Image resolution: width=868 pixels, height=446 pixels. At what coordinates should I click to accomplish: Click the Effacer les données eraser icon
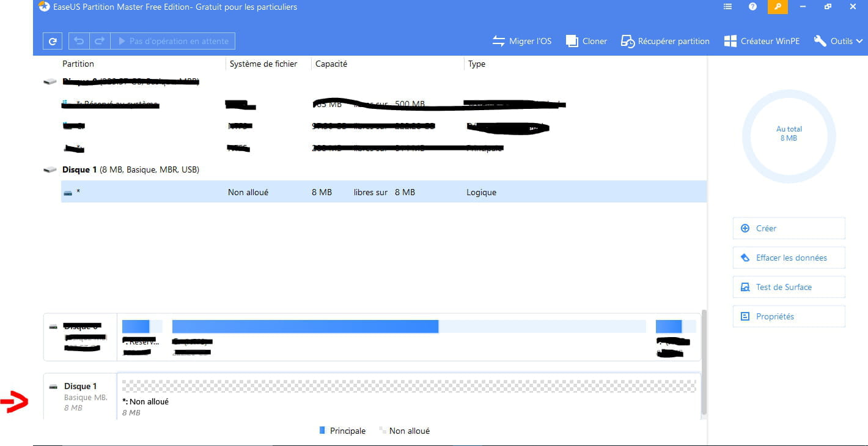tap(745, 258)
